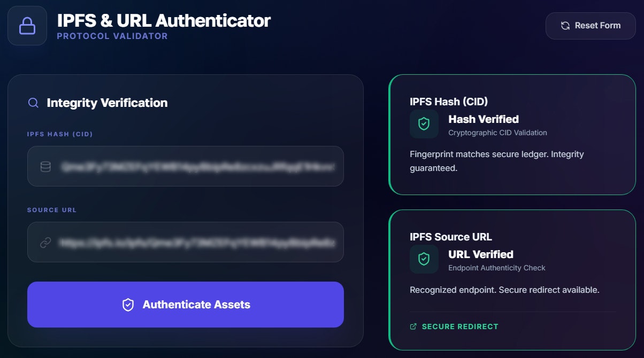This screenshot has width=644, height=358.
Task: Open the SECURE REDIRECT link
Action: point(454,326)
